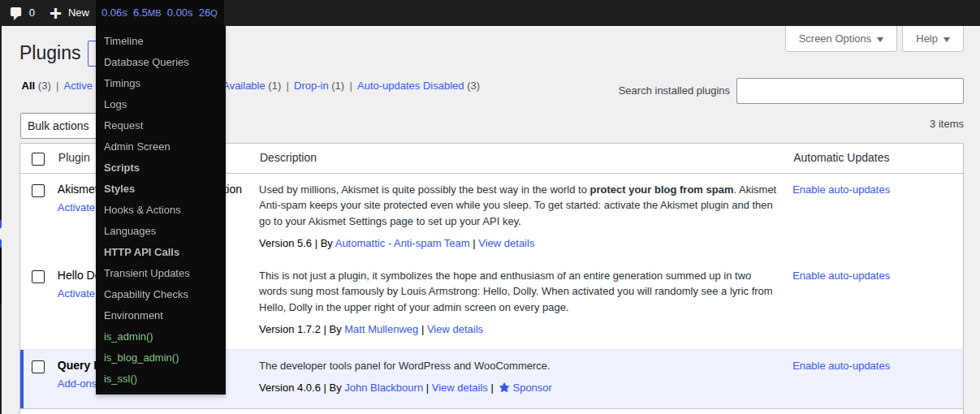Filter plugins by All
Screen dimensions: 980x414
[28, 86]
